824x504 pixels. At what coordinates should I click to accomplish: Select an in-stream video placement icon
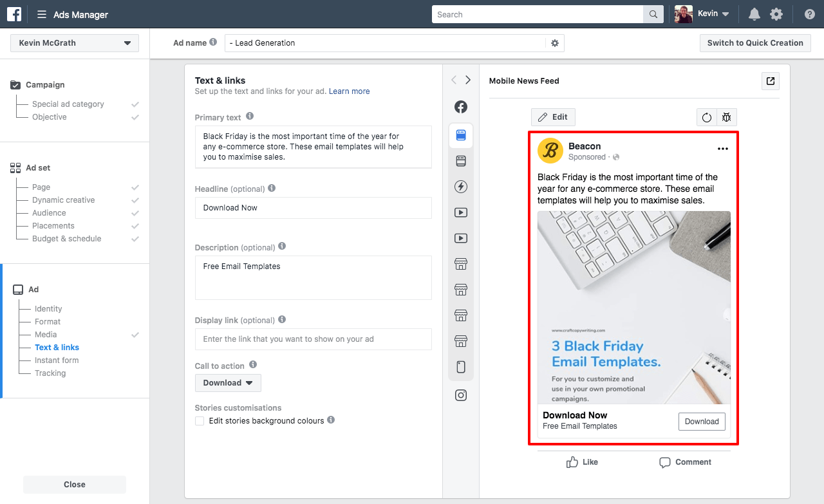(461, 212)
